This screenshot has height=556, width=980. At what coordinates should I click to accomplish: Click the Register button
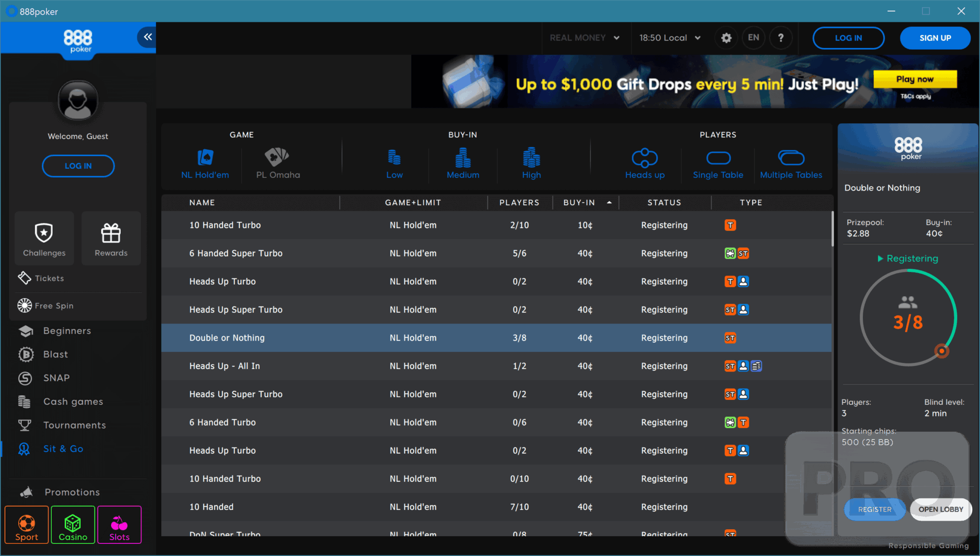coord(874,509)
